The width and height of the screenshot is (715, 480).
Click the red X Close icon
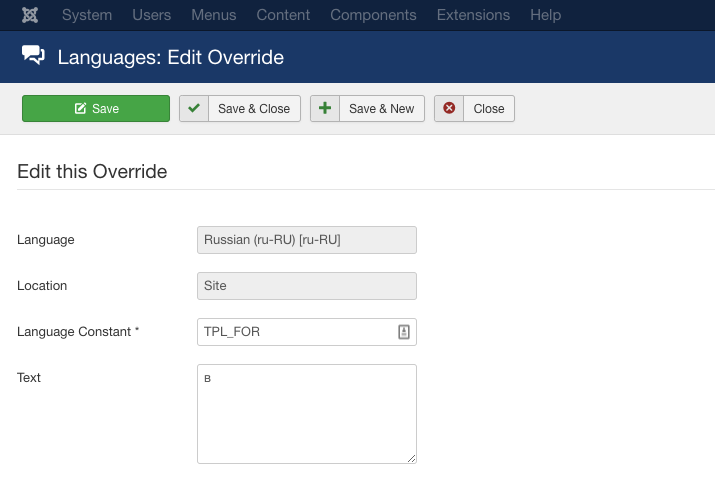pyautogui.click(x=449, y=108)
